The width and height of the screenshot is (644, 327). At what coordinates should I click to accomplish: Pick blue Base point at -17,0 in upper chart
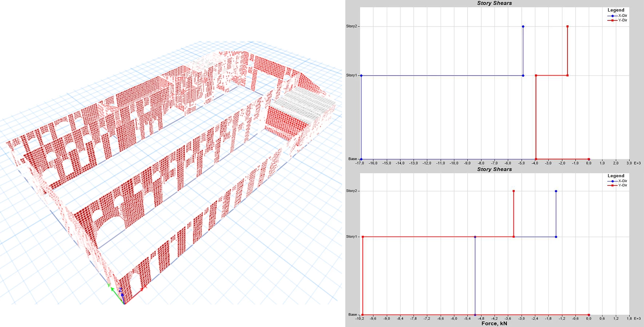pos(361,159)
